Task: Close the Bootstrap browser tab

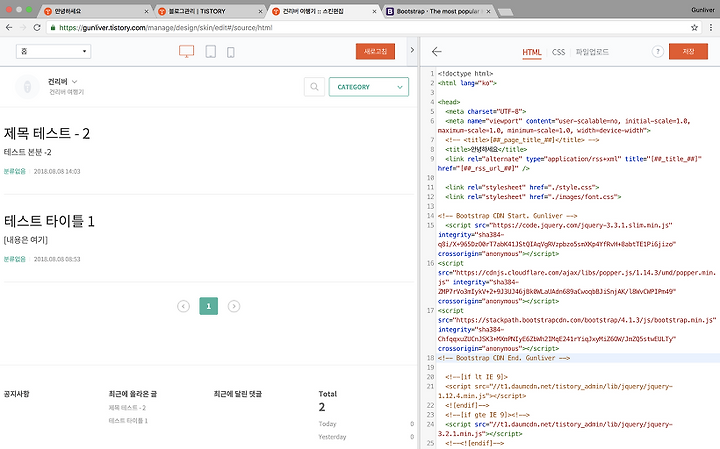Action: [x=488, y=11]
